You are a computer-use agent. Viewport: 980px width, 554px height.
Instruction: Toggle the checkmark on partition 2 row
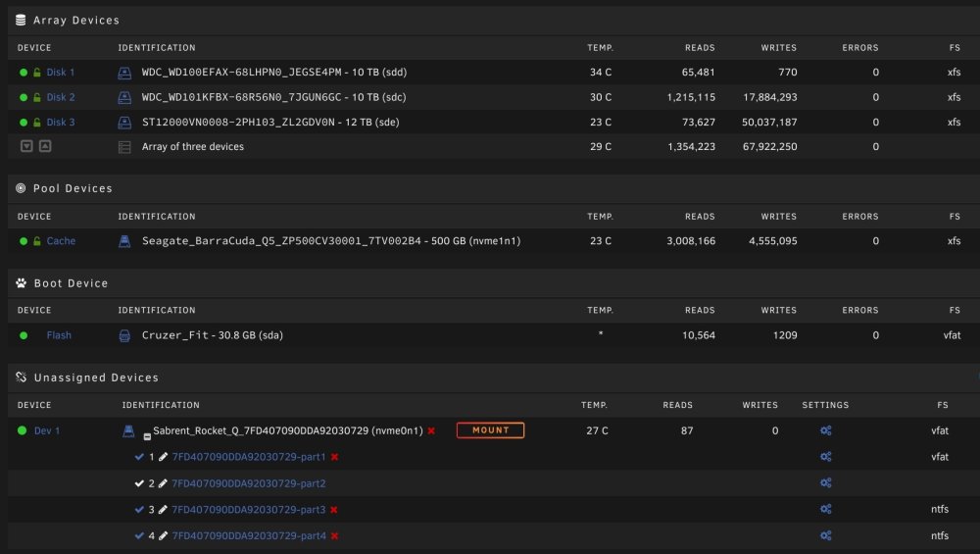[x=139, y=483]
